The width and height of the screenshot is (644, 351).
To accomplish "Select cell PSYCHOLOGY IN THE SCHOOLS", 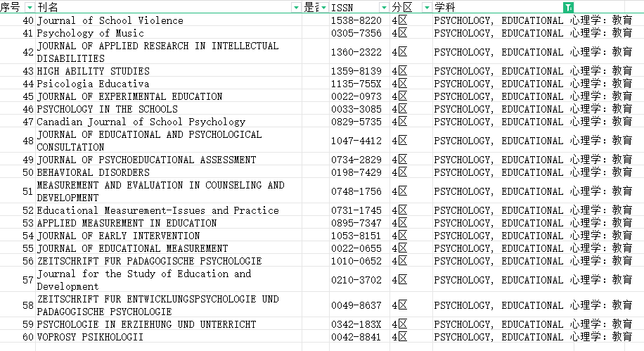I will pyautogui.click(x=169, y=109).
